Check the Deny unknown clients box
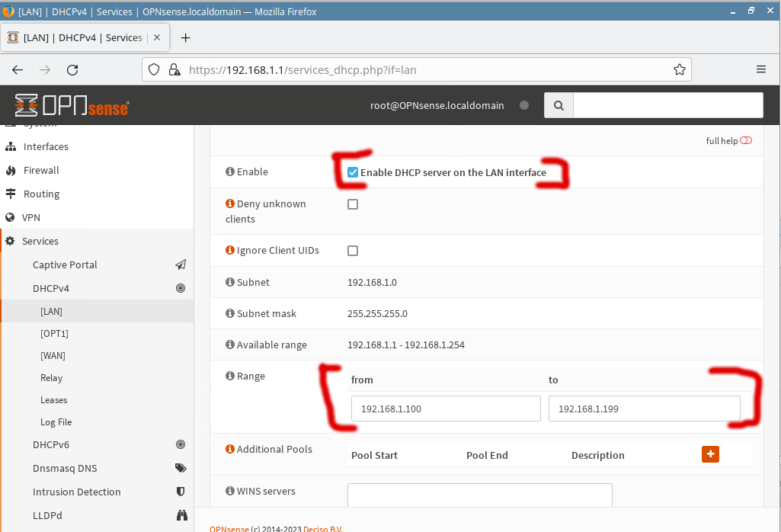The height and width of the screenshot is (532, 781). point(353,204)
